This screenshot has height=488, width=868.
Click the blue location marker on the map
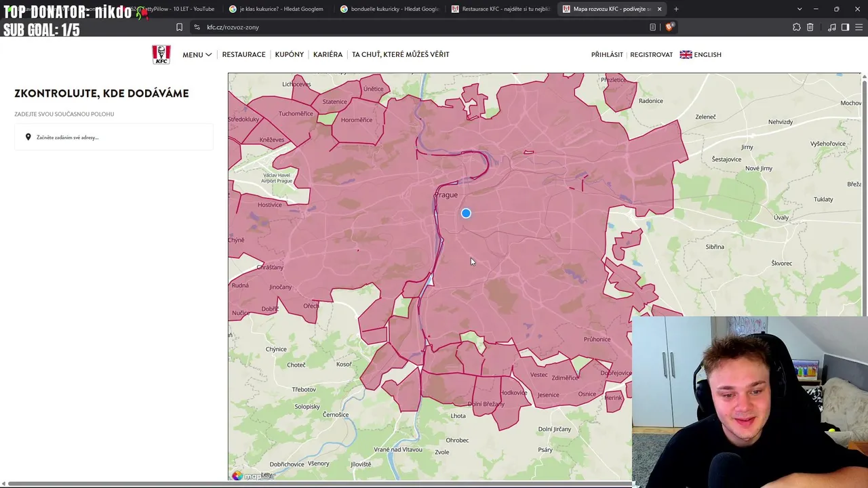coord(466,213)
